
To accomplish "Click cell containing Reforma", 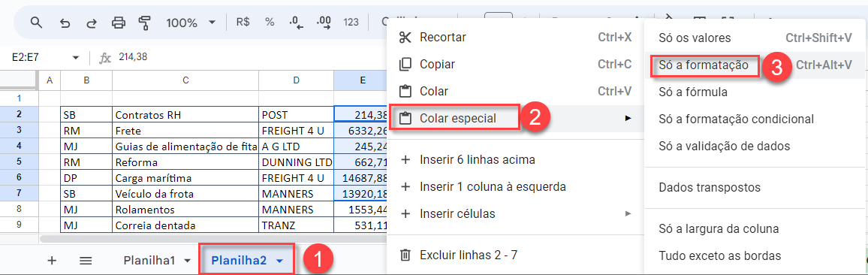I will [185, 162].
